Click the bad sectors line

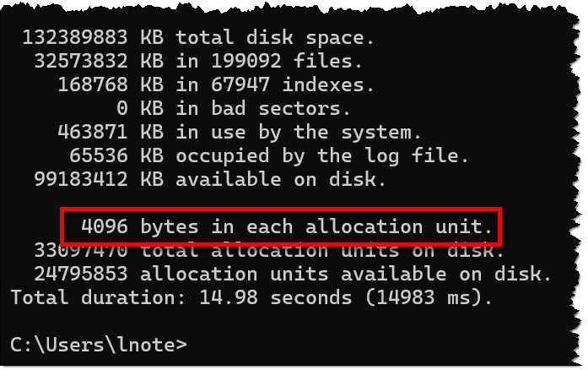tap(234, 108)
